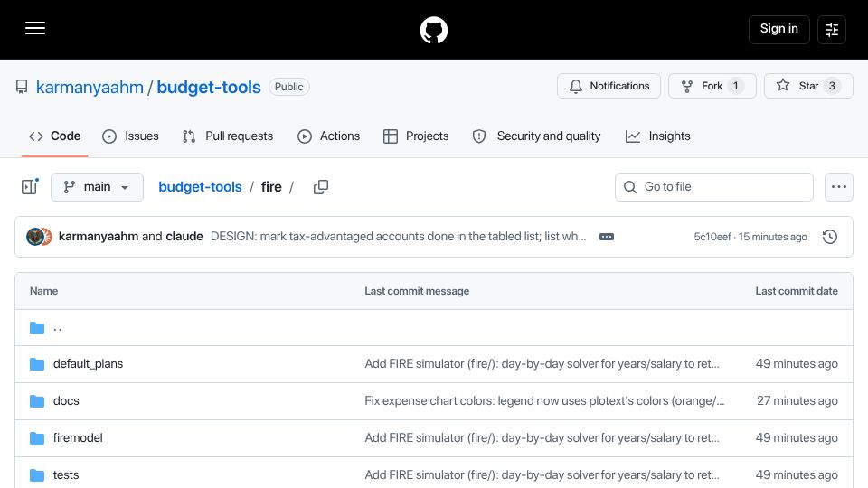Open the DESIGN commit message link
Viewport: 868px width, 488px height.
[398, 236]
